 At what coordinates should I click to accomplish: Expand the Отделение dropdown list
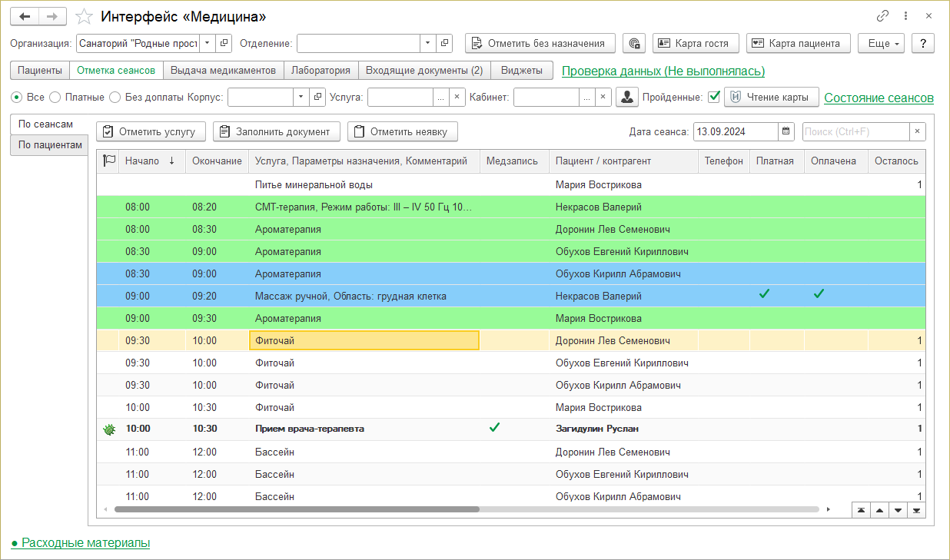[427, 44]
